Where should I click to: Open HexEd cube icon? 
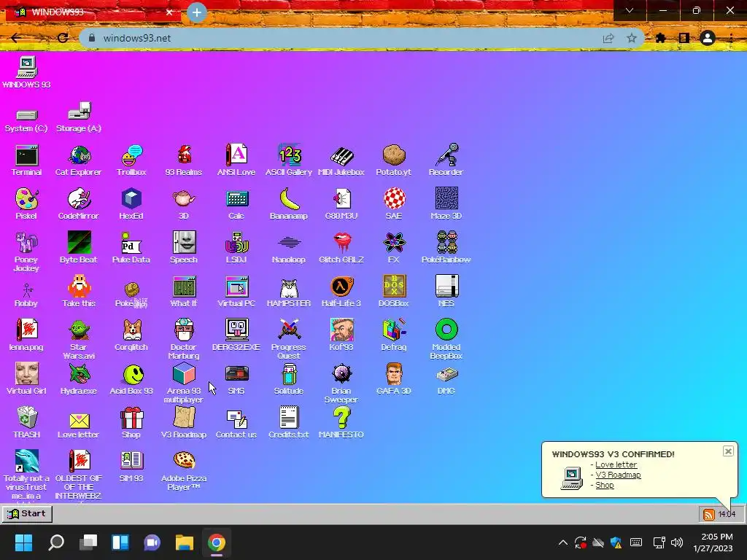coord(131,204)
